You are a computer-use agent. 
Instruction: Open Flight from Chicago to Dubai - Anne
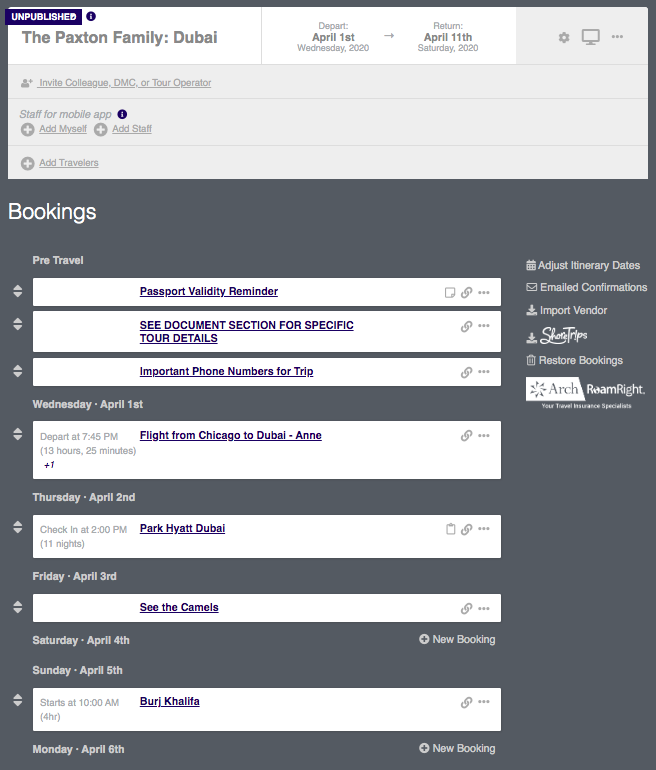231,435
